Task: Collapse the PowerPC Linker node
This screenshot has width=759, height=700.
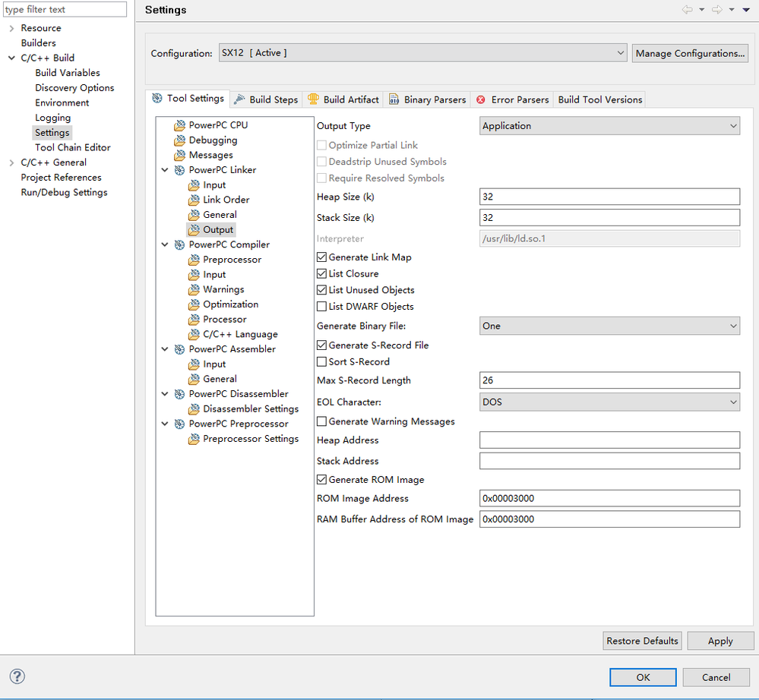Action: click(165, 170)
